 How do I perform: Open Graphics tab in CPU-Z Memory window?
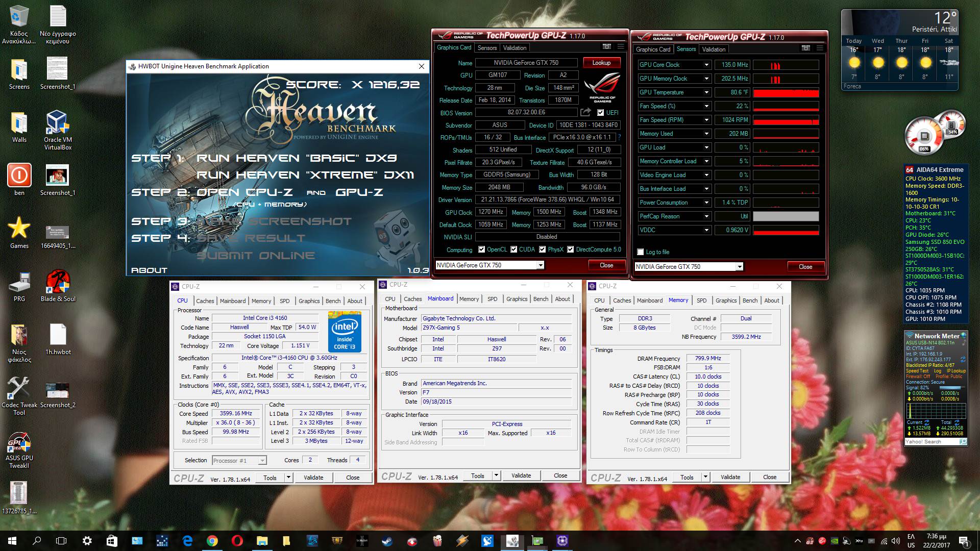726,300
